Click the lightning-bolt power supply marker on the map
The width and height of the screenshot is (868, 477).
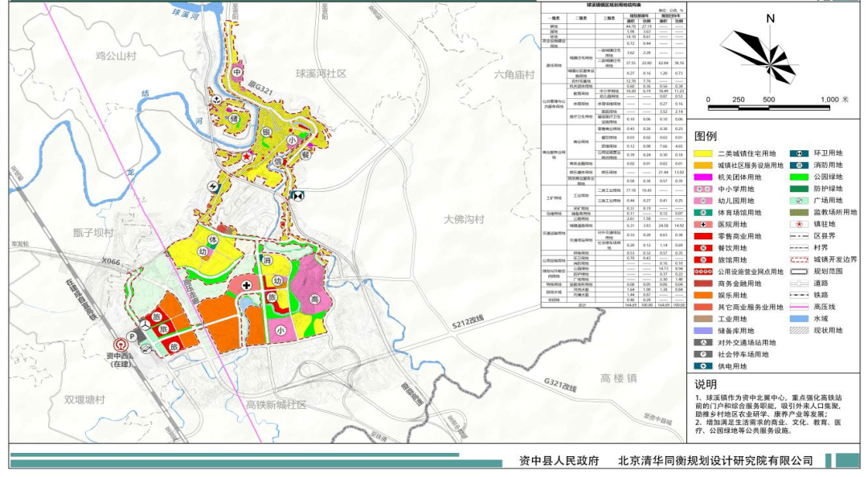(x=214, y=186)
